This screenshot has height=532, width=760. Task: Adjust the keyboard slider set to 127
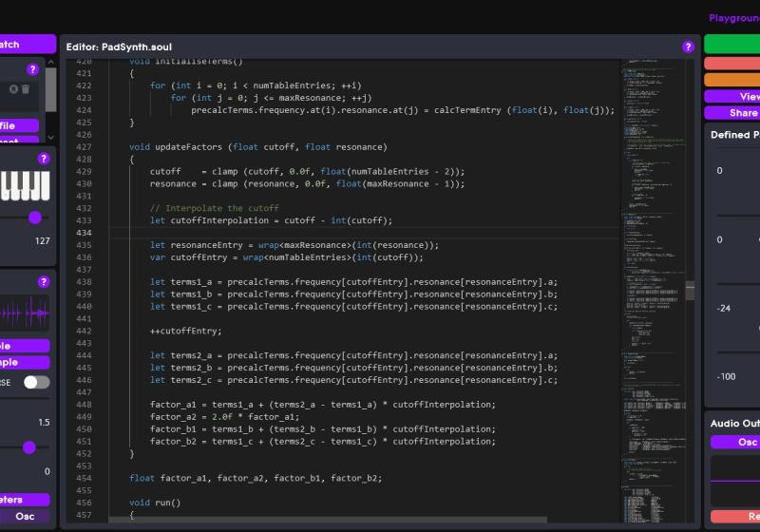pyautogui.click(x=35, y=218)
